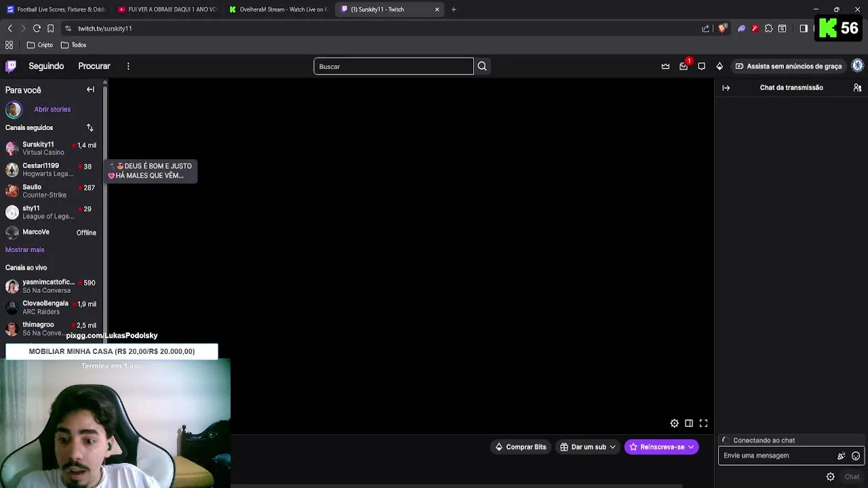Open whispers speech bubble icon
Image resolution: width=868 pixels, height=488 pixels.
coord(701,66)
